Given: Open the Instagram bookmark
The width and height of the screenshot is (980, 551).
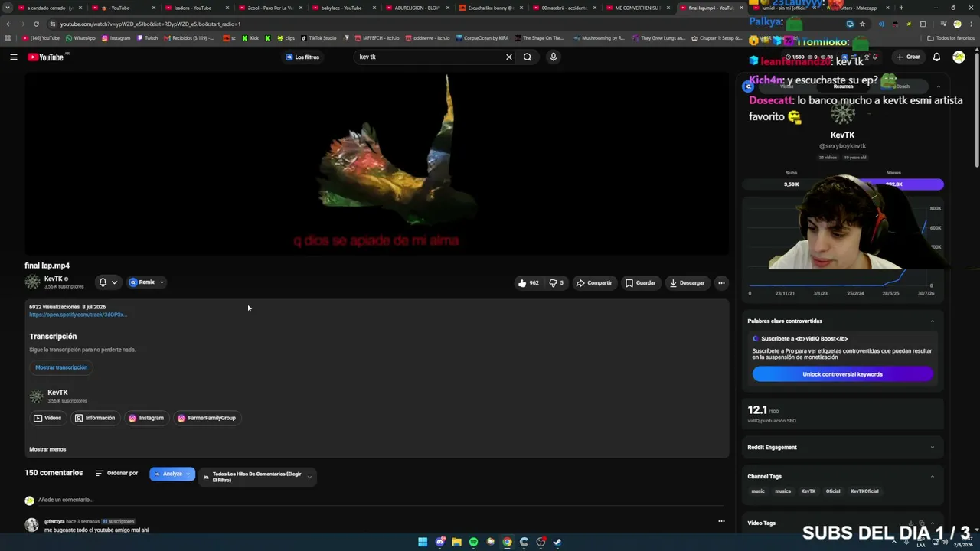Looking at the screenshot, I should (x=116, y=38).
